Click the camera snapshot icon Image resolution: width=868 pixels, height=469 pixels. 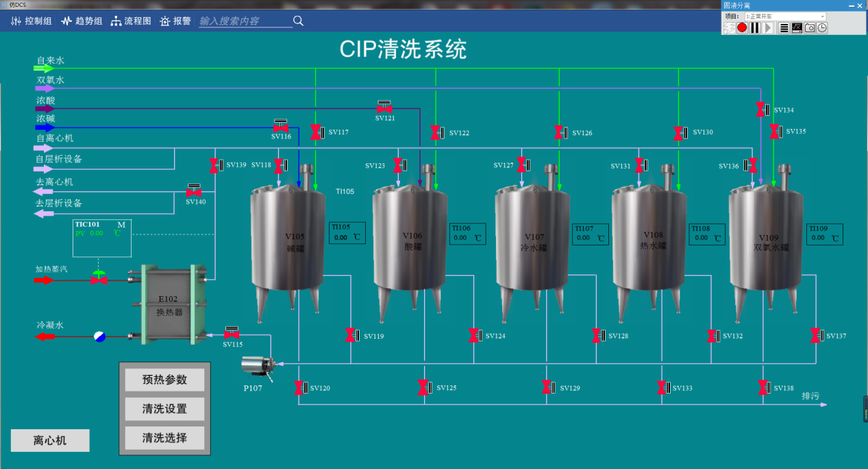[810, 28]
